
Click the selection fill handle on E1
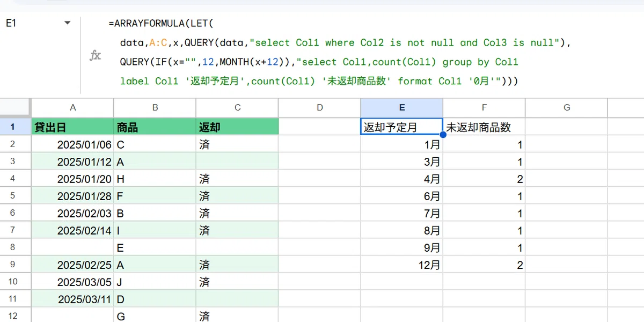443,135
